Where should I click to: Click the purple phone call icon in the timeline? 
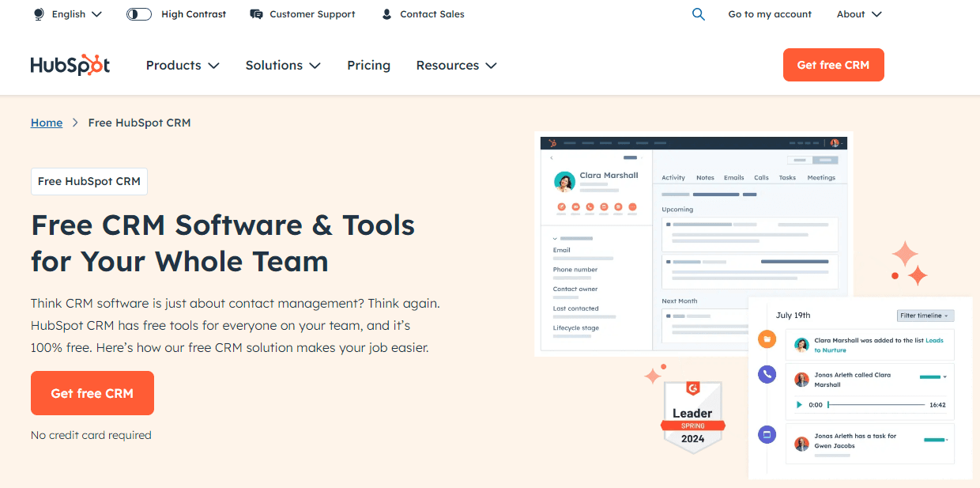point(767,374)
